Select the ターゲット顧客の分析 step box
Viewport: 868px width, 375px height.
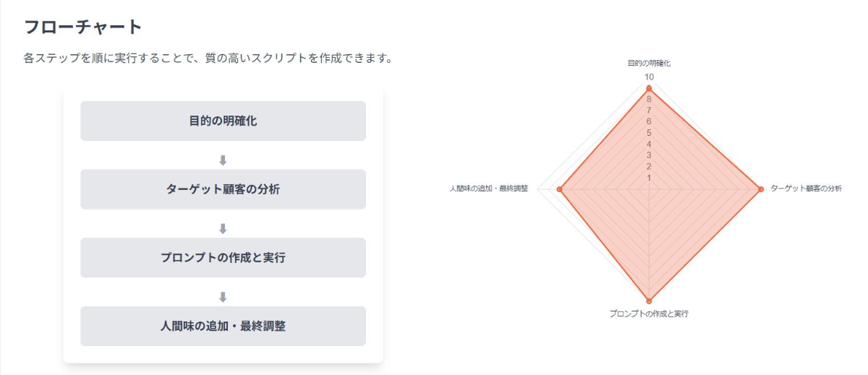pyautogui.click(x=223, y=189)
